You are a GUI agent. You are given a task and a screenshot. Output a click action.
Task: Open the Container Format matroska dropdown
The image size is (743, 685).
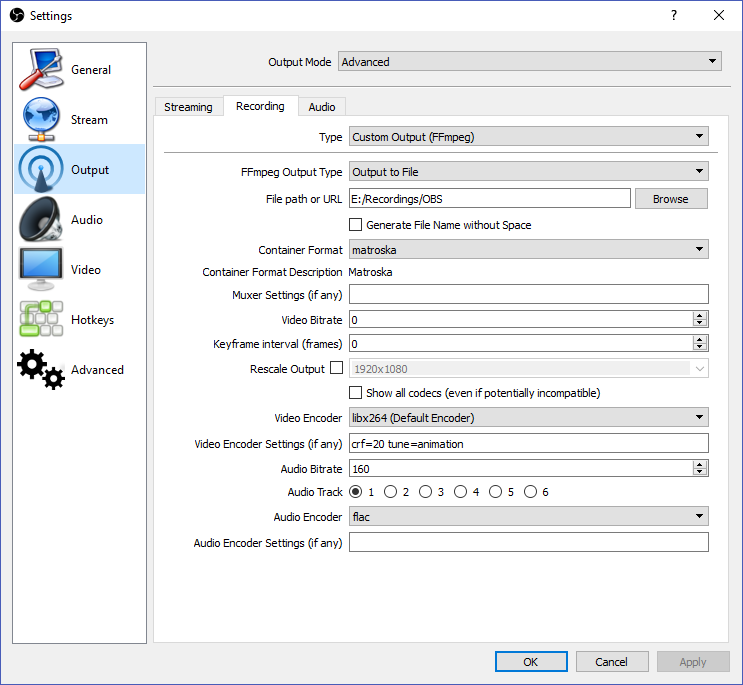(x=528, y=250)
